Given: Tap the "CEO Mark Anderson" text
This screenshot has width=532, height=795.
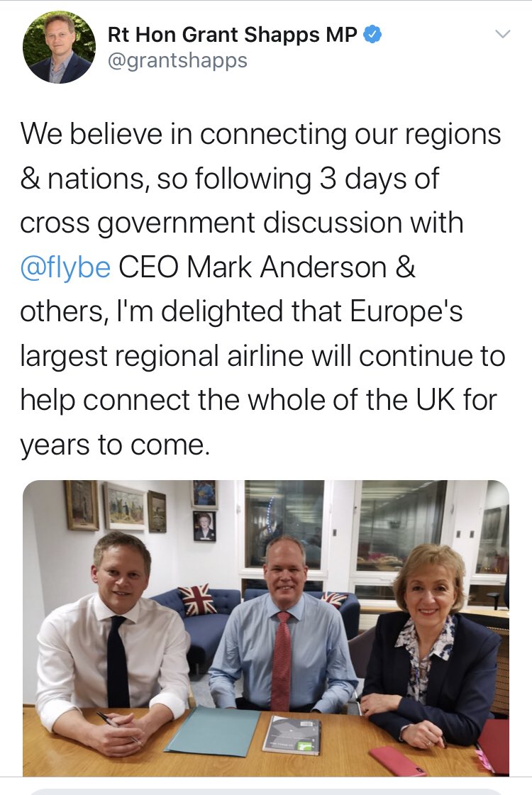Looking at the screenshot, I should 252,269.
